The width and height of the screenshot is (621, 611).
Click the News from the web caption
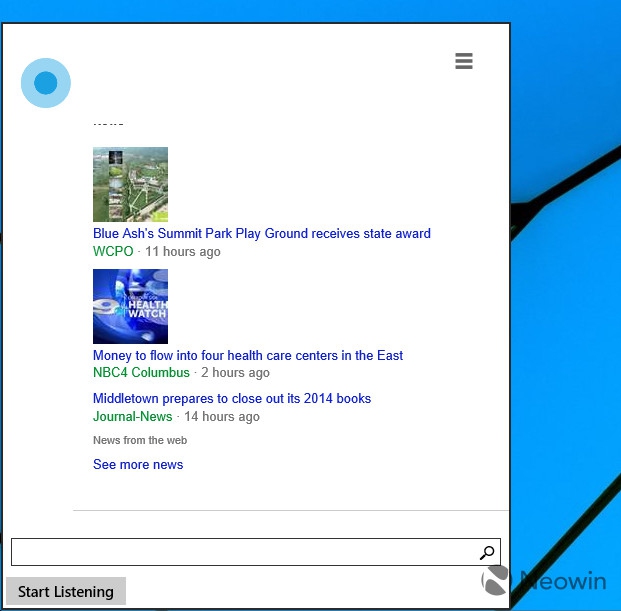[x=140, y=440]
